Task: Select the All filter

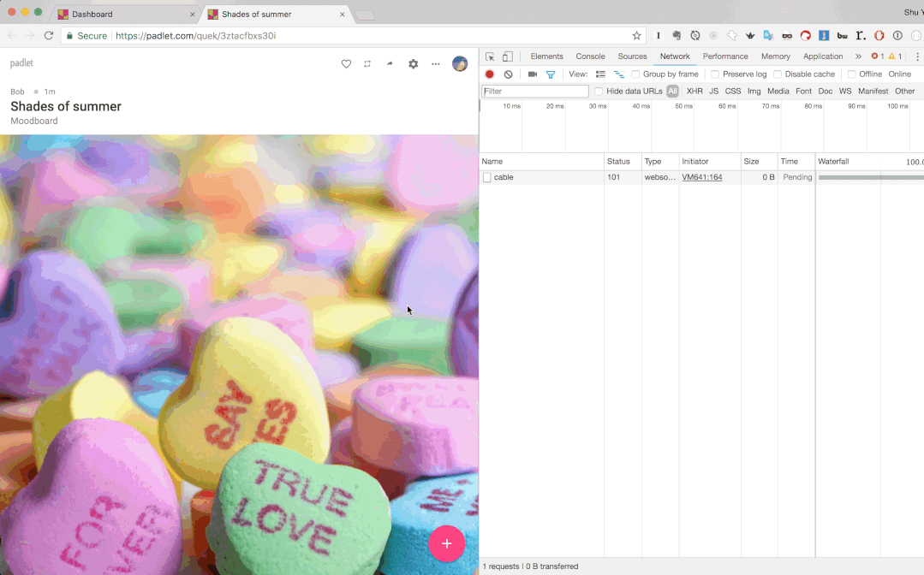Action: click(x=672, y=92)
